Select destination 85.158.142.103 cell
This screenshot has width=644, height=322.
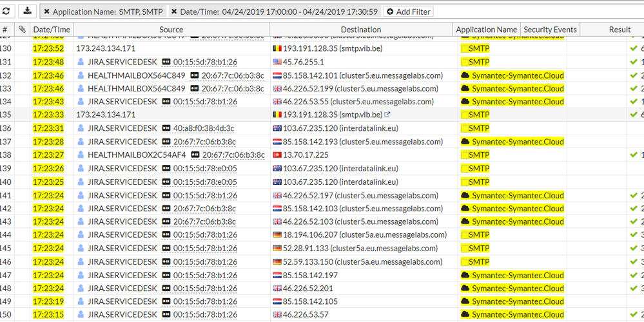pyautogui.click(x=358, y=209)
